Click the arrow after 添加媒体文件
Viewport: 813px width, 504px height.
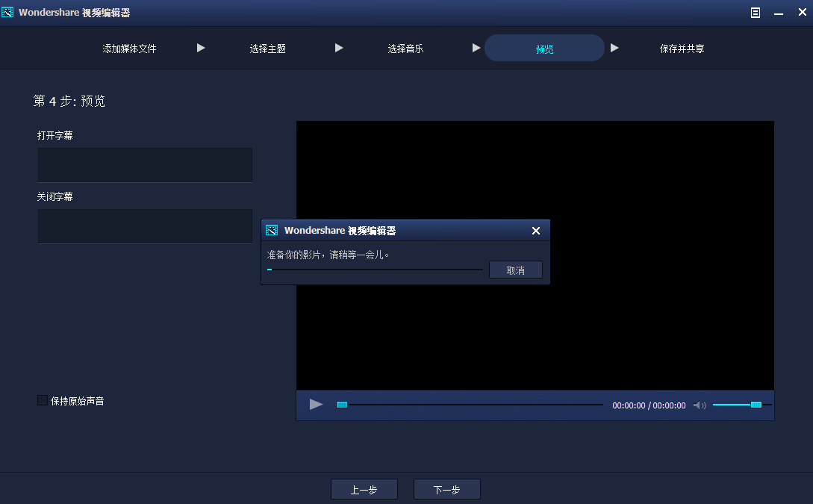point(201,49)
